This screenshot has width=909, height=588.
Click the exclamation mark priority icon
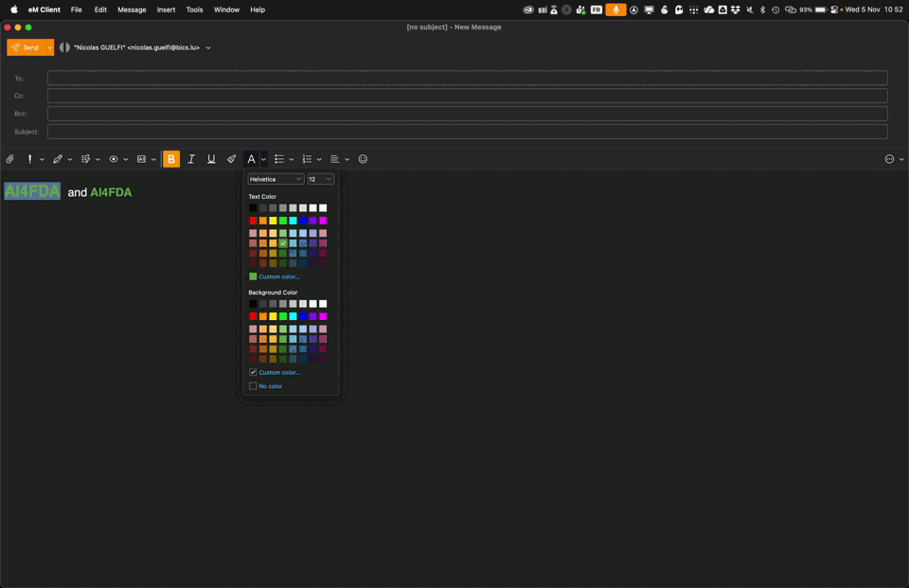pyautogui.click(x=30, y=159)
